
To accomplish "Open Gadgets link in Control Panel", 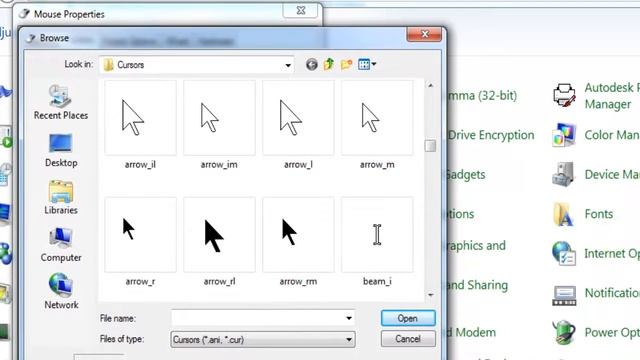I will click(466, 175).
